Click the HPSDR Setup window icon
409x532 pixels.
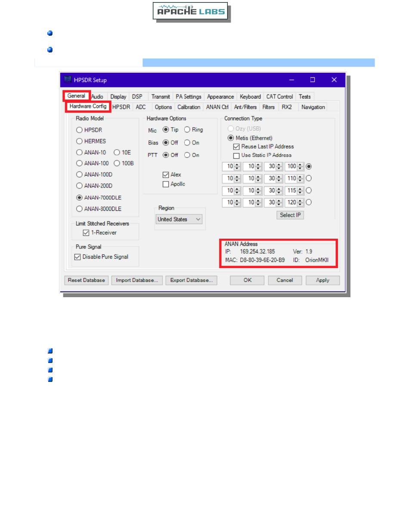tap(67, 80)
